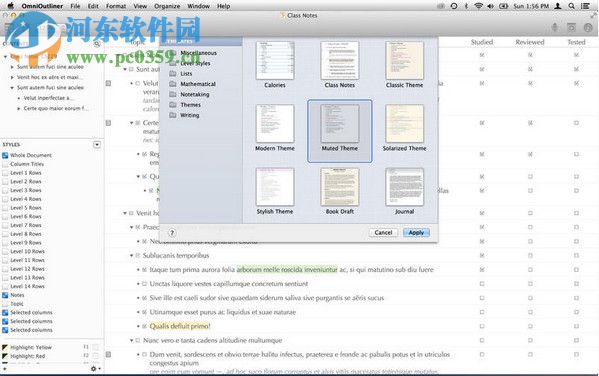Toggle Level 14 Rows style checkbox
This screenshot has width=599, height=376.
5,286
